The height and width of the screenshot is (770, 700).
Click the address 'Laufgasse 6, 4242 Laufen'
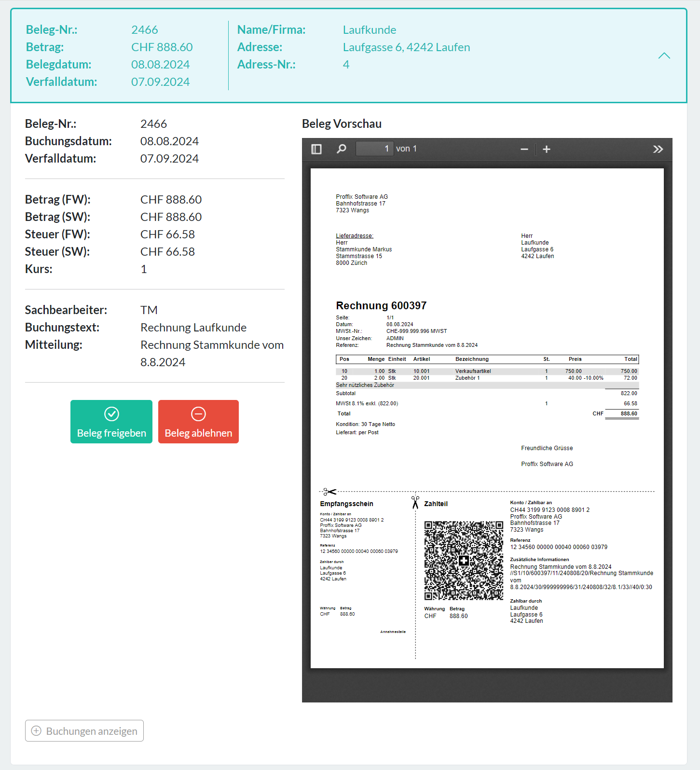pos(407,47)
